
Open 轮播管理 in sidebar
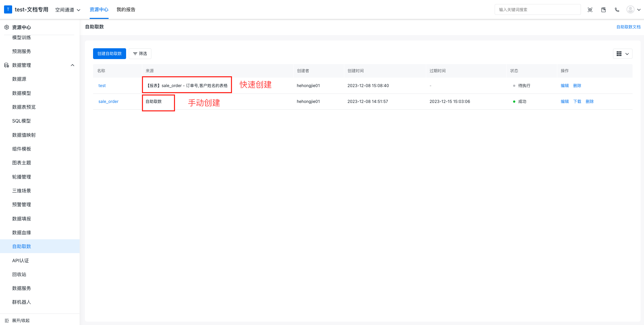click(x=22, y=177)
